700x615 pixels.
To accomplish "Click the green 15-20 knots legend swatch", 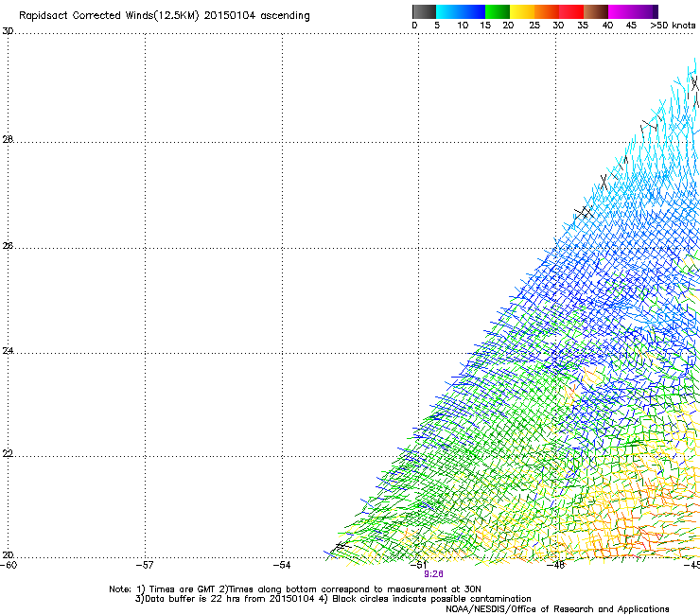I will (x=498, y=11).
